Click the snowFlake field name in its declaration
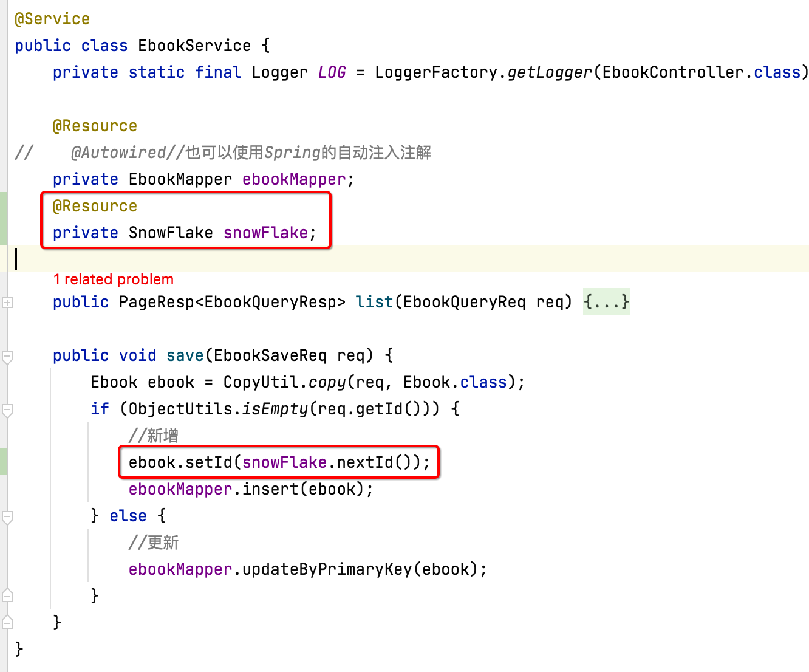The height and width of the screenshot is (672, 809). pyautogui.click(x=265, y=233)
